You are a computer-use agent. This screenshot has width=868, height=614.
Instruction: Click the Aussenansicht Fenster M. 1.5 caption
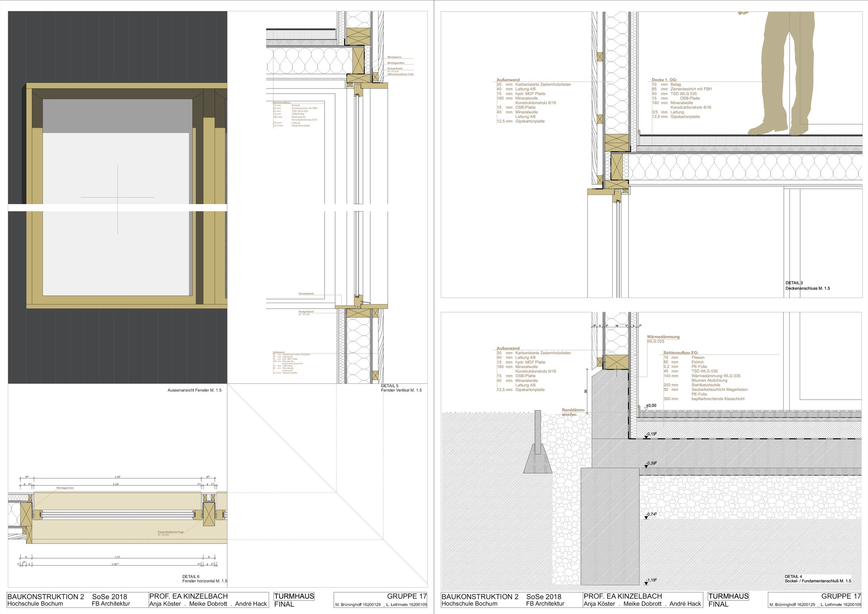pyautogui.click(x=194, y=390)
